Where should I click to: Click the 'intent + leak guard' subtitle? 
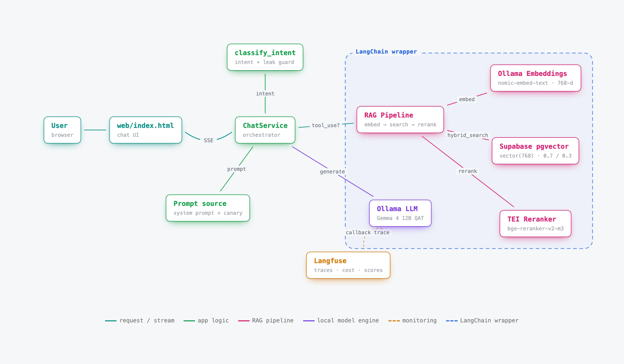coord(264,62)
